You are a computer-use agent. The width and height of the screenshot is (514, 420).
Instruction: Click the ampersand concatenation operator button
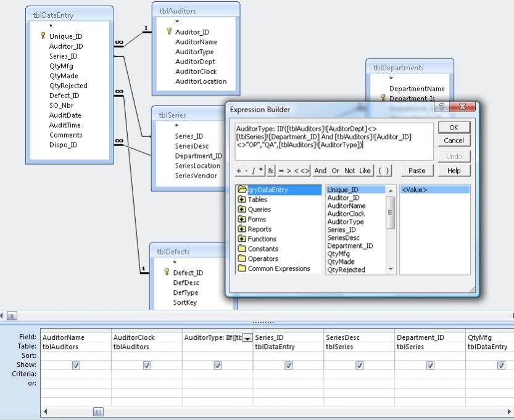(x=270, y=170)
